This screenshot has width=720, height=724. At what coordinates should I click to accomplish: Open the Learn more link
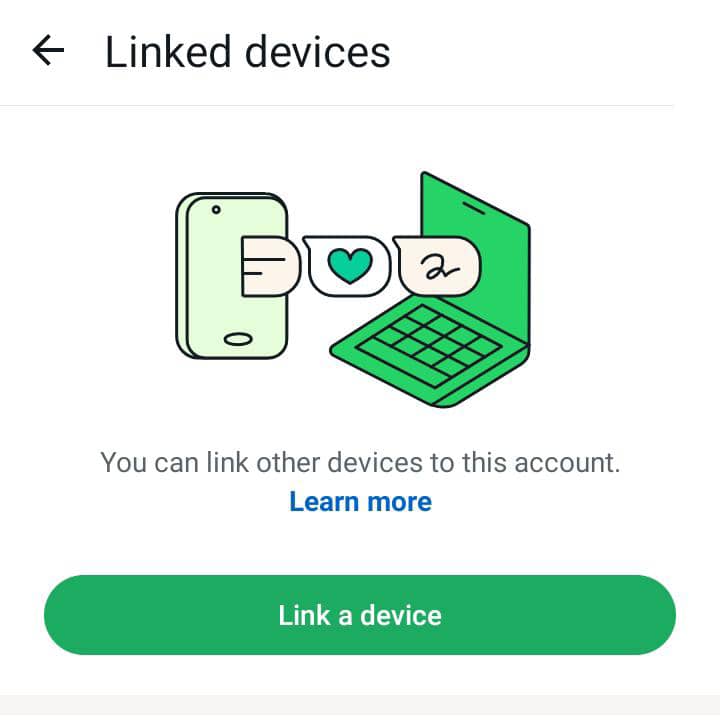360,501
